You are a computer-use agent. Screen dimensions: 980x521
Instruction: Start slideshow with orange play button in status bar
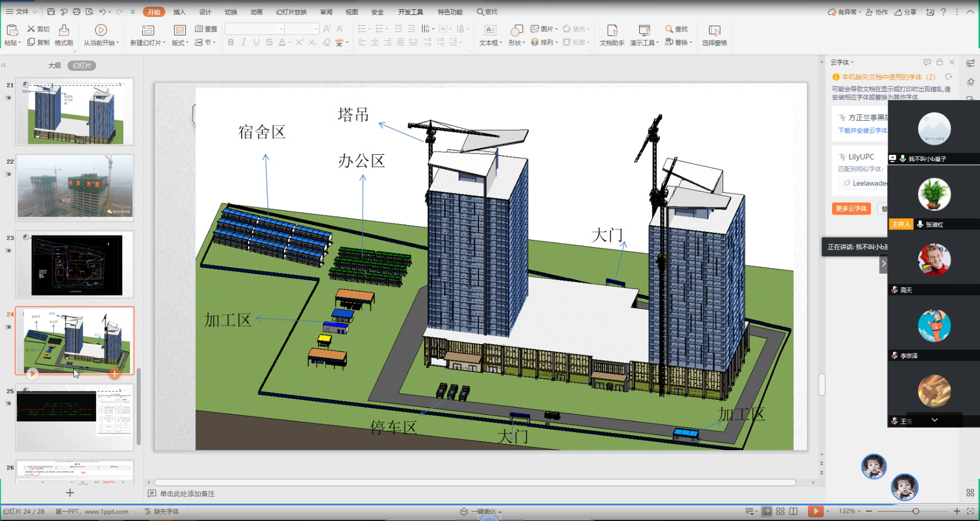click(815, 511)
